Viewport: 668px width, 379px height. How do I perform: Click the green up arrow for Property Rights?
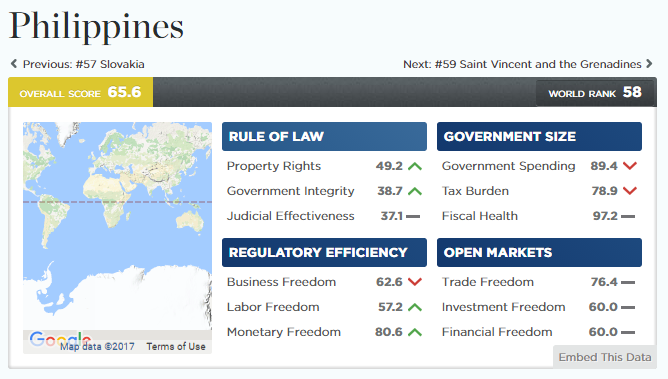pos(415,166)
